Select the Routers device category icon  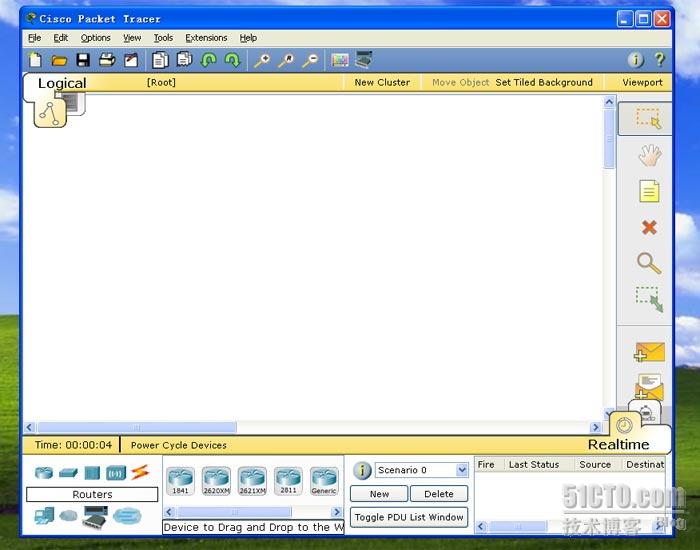point(44,472)
